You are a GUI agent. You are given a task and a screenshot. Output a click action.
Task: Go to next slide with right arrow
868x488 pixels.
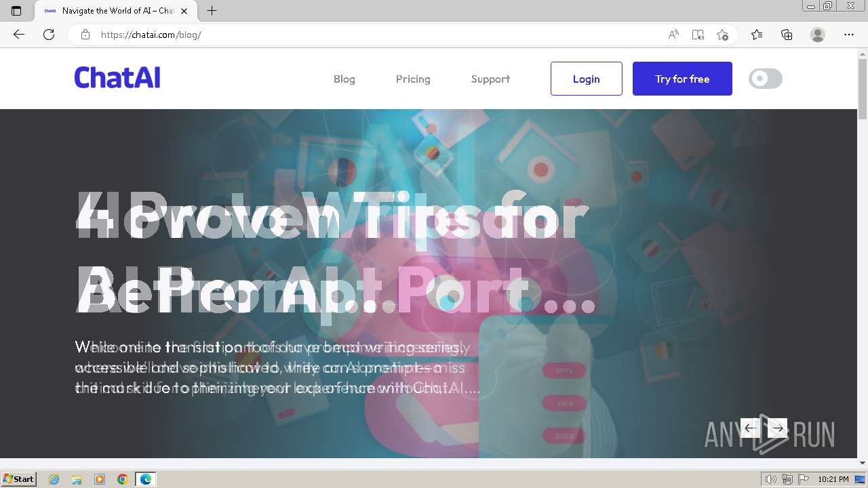click(778, 428)
